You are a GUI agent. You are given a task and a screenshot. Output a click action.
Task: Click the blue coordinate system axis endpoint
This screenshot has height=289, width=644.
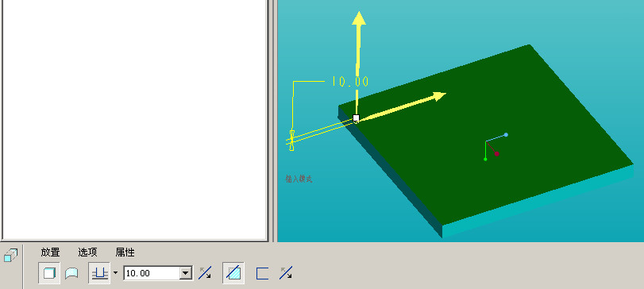(x=506, y=135)
